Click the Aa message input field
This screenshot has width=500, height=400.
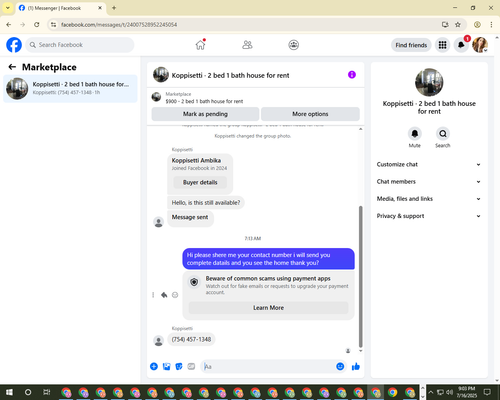(x=268, y=367)
